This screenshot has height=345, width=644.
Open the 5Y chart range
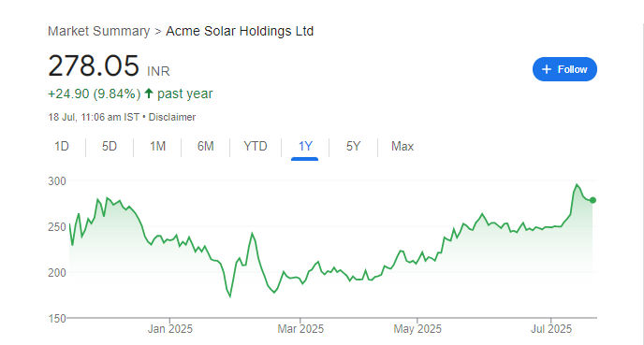(353, 147)
